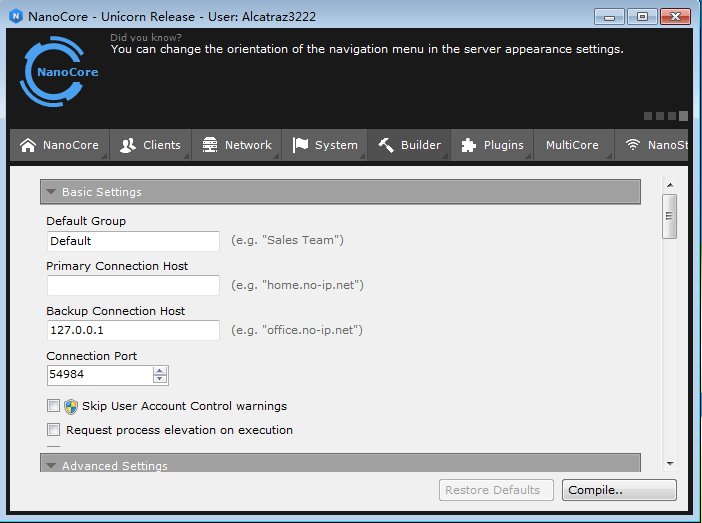
Task: Click the "office.no-ip.net" example hint
Action: 297,330
